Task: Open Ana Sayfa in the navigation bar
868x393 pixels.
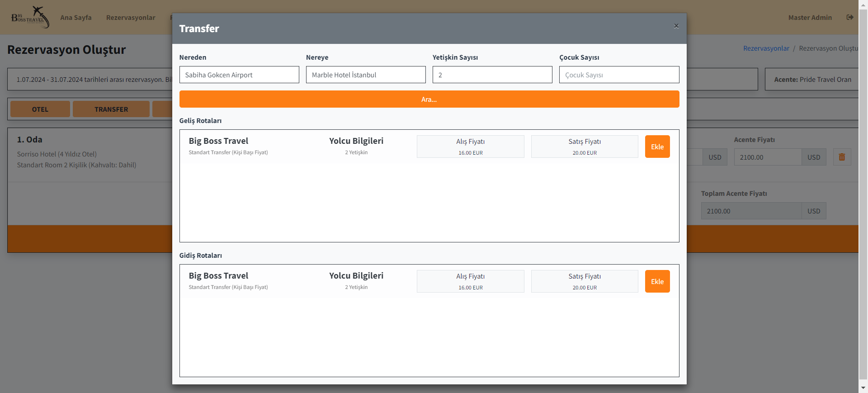Action: (x=76, y=17)
